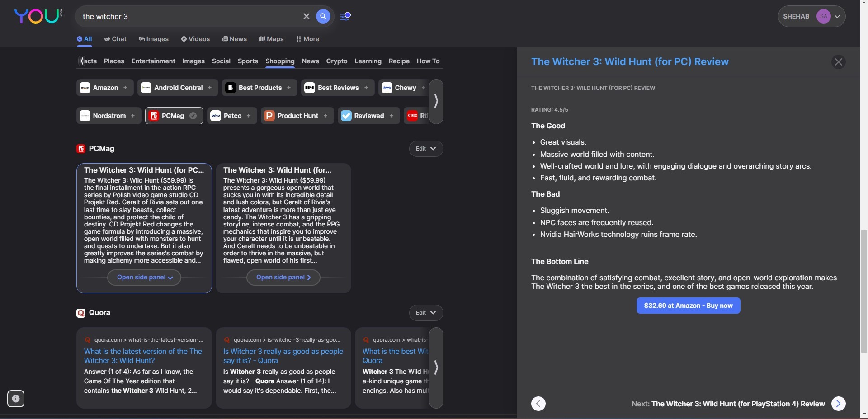The image size is (868, 419).
Task: Go to previous review arrow
Action: [x=538, y=404]
